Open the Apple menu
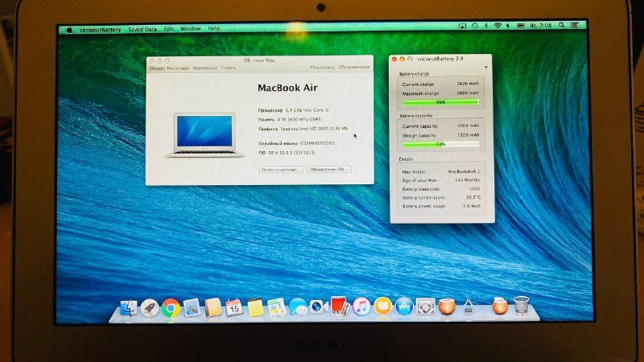The width and height of the screenshot is (644, 362). pos(69,28)
